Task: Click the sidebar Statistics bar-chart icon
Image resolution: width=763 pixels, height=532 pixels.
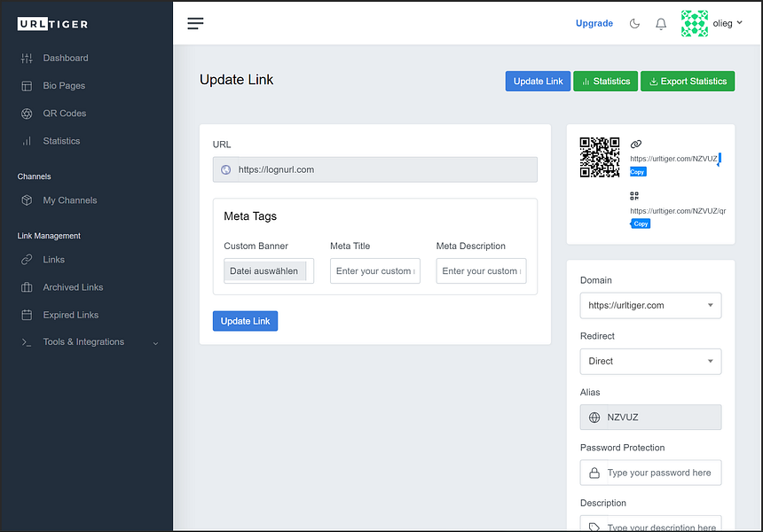Action: coord(27,142)
